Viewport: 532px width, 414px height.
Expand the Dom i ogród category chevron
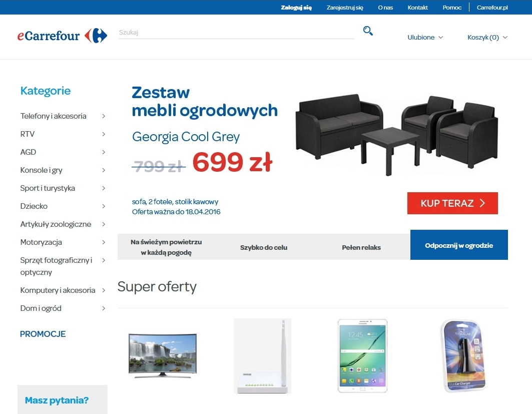coord(104,308)
